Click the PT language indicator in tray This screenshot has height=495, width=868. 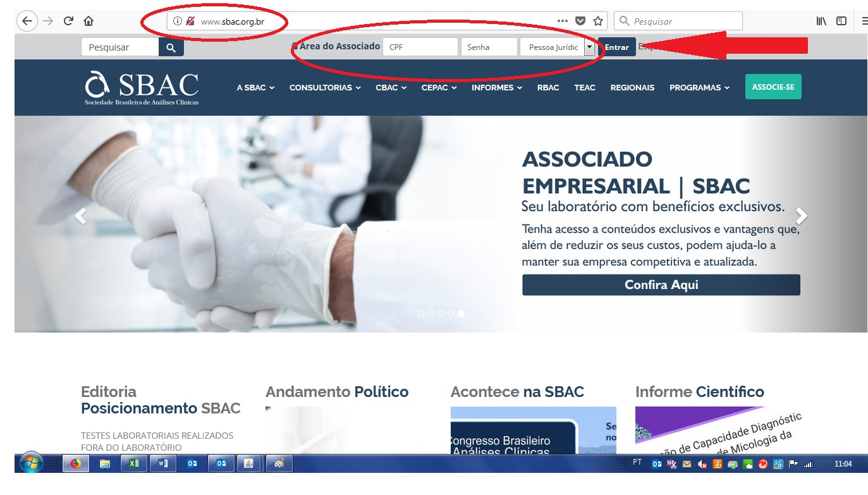tap(637, 462)
